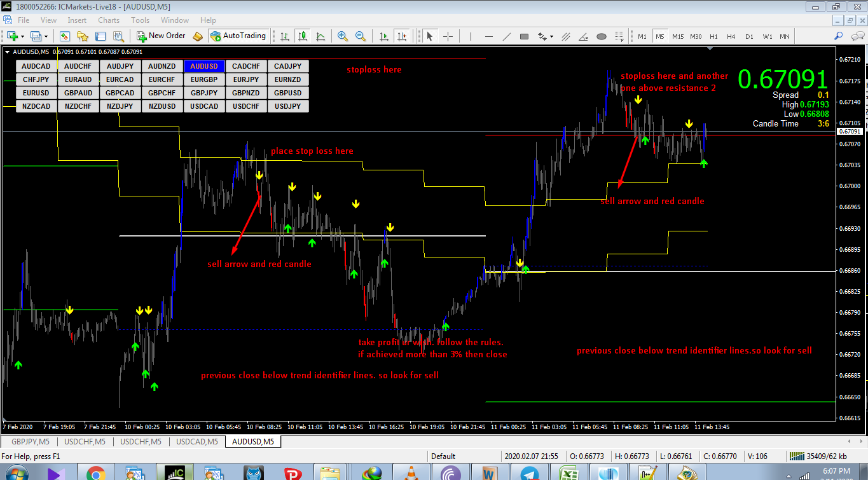Open Google Chrome from taskbar
This screenshot has width=868, height=480.
[x=96, y=473]
